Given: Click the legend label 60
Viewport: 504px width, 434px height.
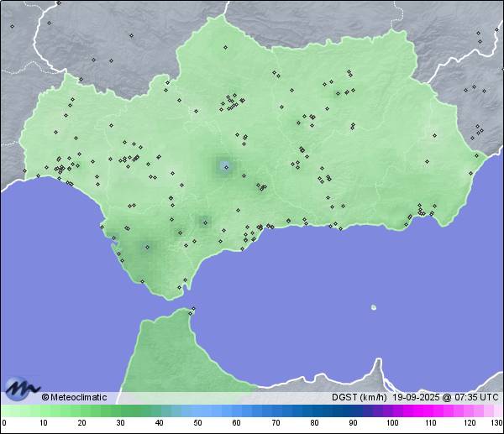Looking at the screenshot, I should coord(236,422).
